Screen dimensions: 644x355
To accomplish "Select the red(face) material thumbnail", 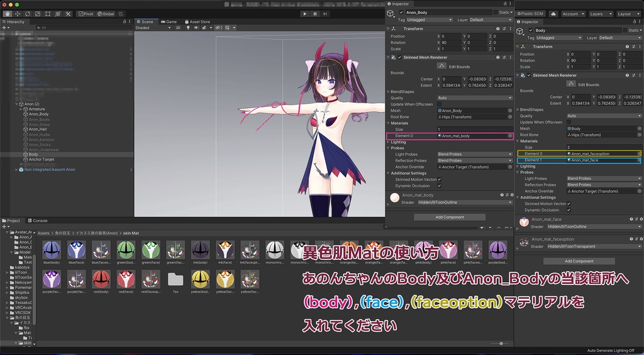I will (x=126, y=279).
